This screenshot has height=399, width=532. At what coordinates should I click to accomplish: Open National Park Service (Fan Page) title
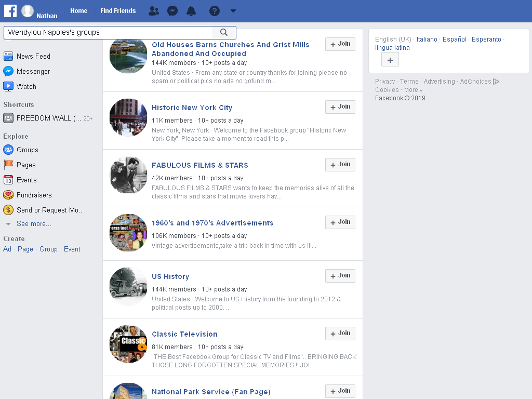211,392
